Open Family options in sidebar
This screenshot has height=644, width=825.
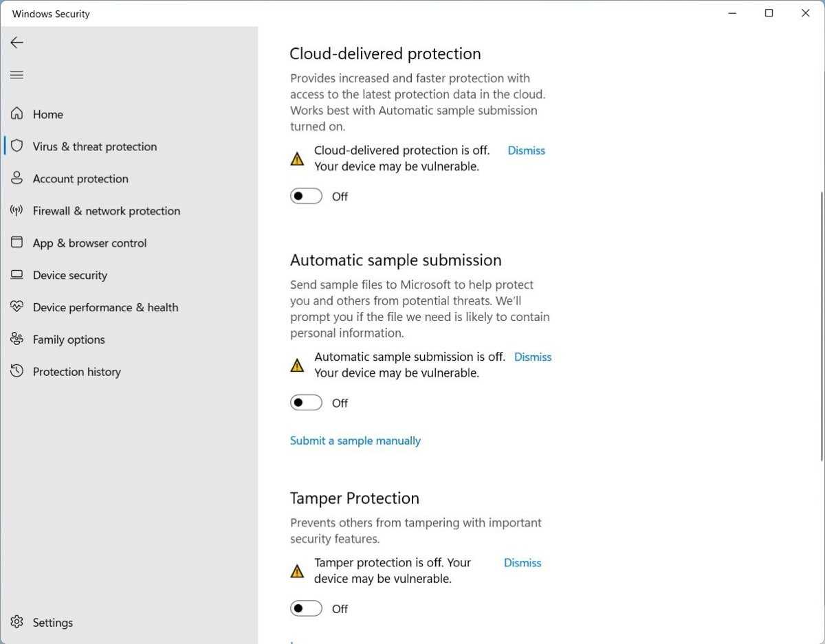point(69,340)
